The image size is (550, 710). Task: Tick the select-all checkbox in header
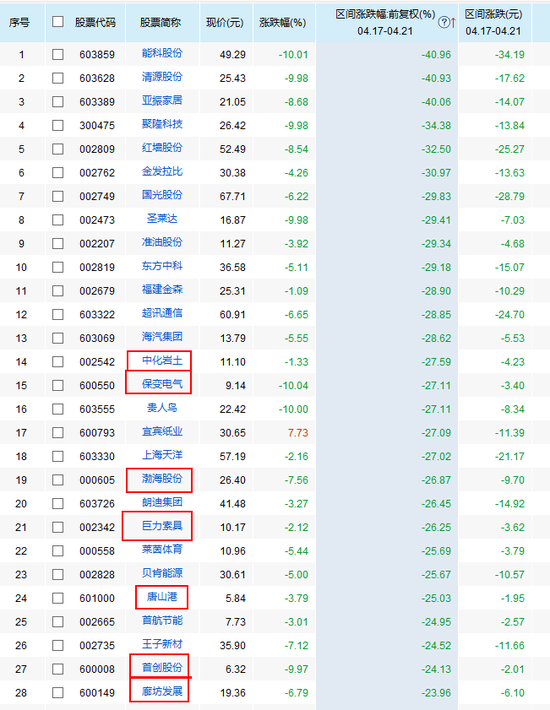pos(58,21)
